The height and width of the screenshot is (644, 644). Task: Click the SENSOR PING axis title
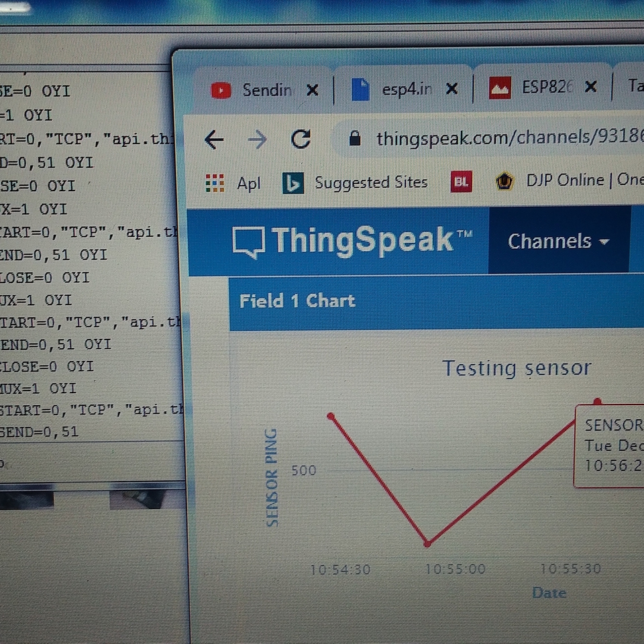(x=272, y=477)
